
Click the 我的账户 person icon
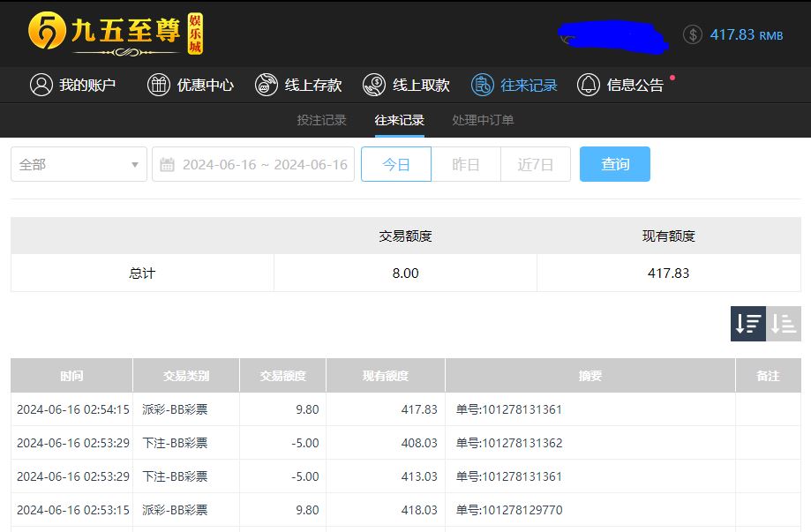pyautogui.click(x=41, y=85)
